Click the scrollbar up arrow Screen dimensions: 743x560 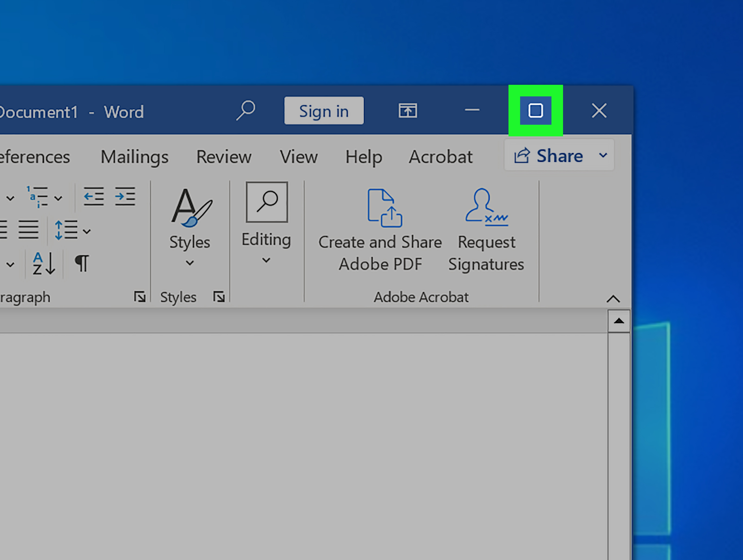pos(619,321)
